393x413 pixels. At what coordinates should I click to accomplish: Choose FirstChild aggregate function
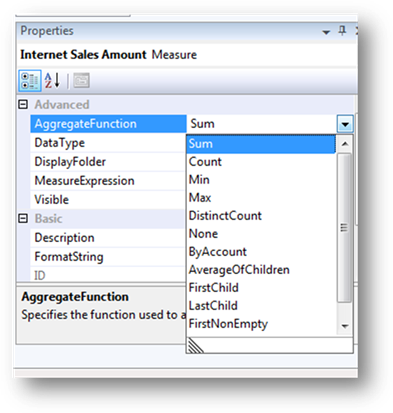pyautogui.click(x=261, y=288)
